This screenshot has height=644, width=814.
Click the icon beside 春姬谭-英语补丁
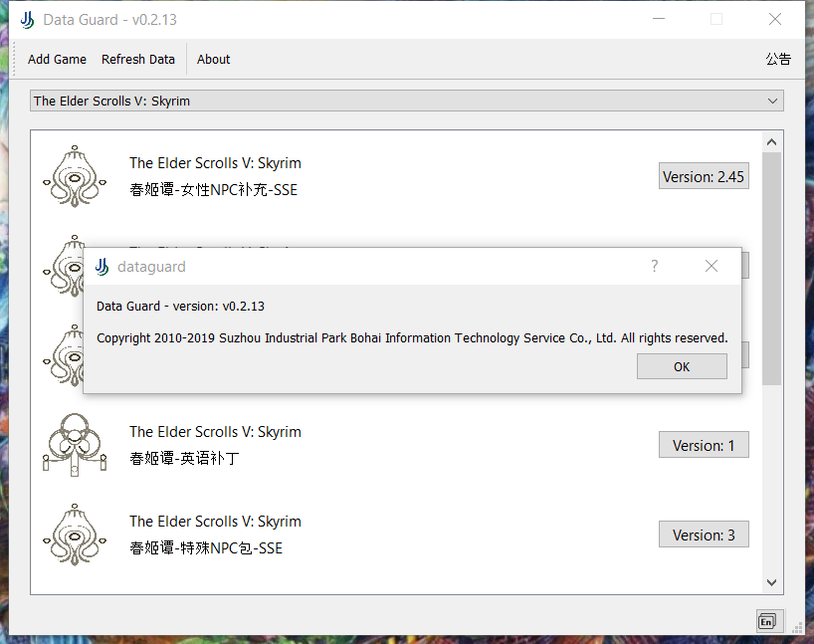tap(75, 445)
